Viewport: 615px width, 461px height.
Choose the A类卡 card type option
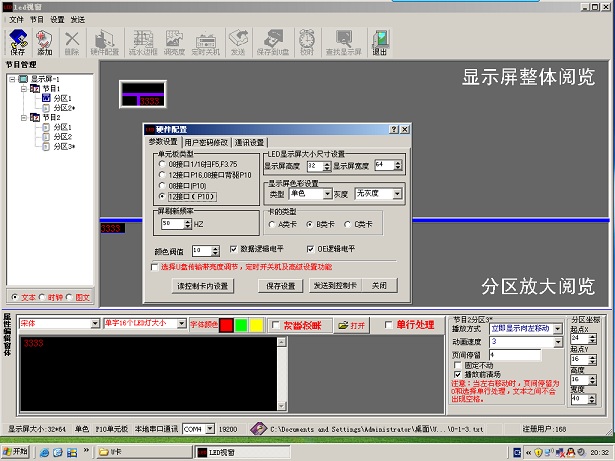coord(273,225)
